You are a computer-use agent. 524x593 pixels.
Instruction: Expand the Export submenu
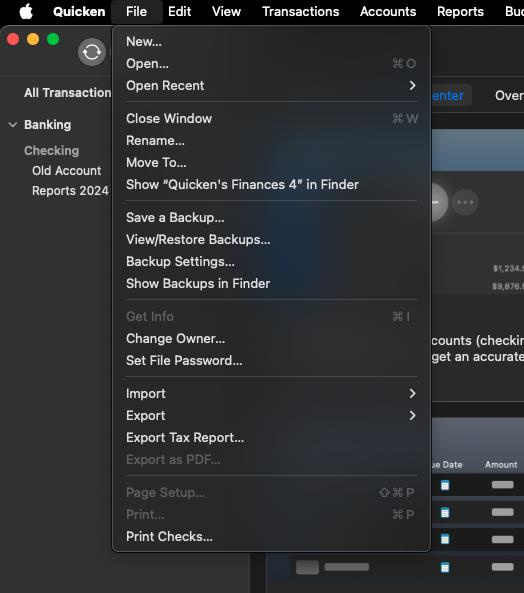point(271,415)
